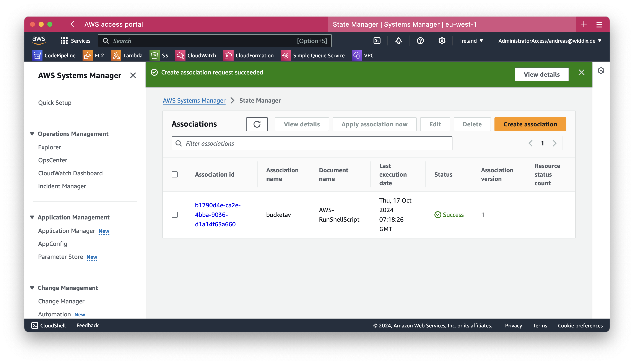Go back with the browser back arrow
Screen dimensions: 634x364
(72, 24)
